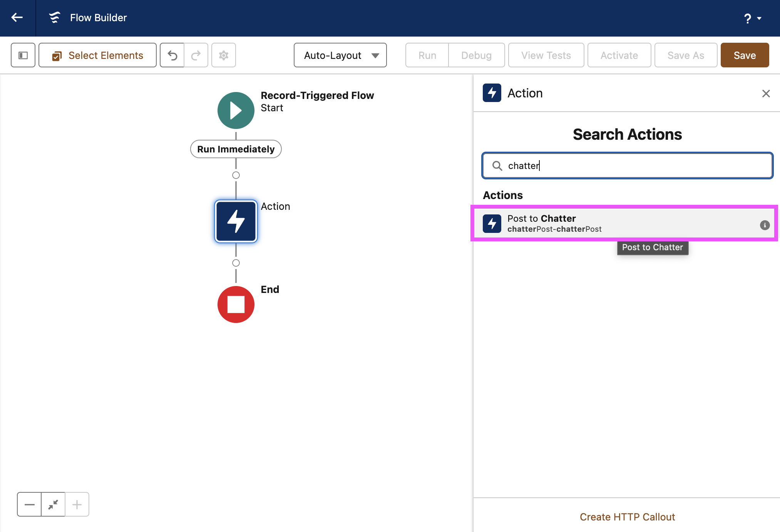Click the redo arrow icon
Viewport: 780px width, 532px height.
pos(196,55)
